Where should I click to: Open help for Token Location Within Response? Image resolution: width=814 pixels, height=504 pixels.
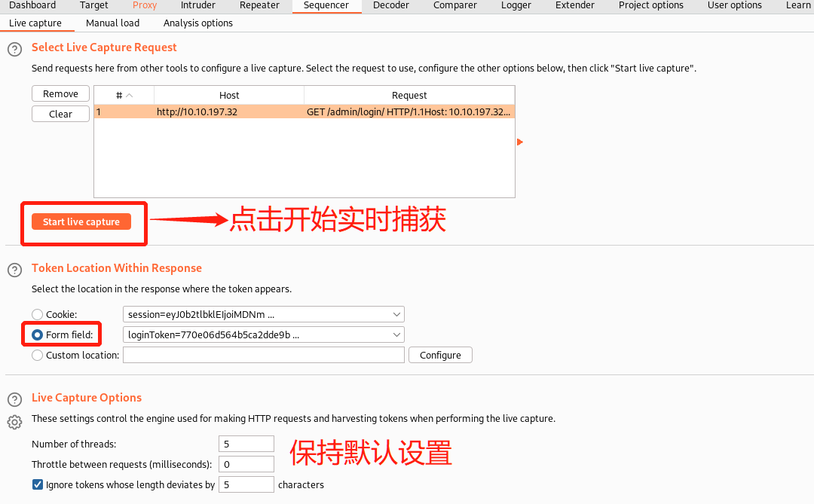pyautogui.click(x=14, y=270)
